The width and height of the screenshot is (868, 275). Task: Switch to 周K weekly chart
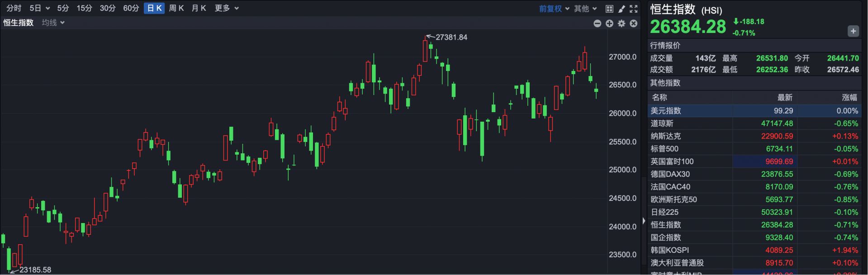coord(176,8)
